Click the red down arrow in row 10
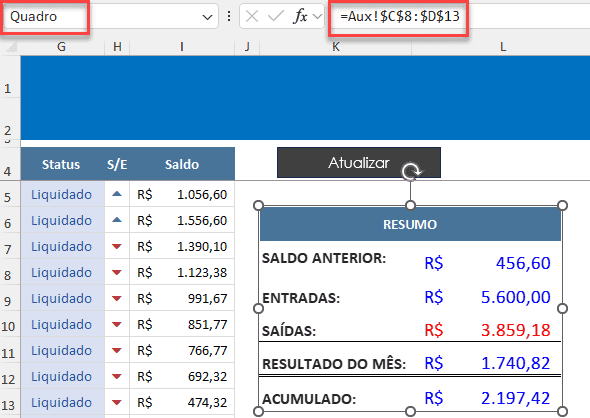590x418 pixels. 117,324
